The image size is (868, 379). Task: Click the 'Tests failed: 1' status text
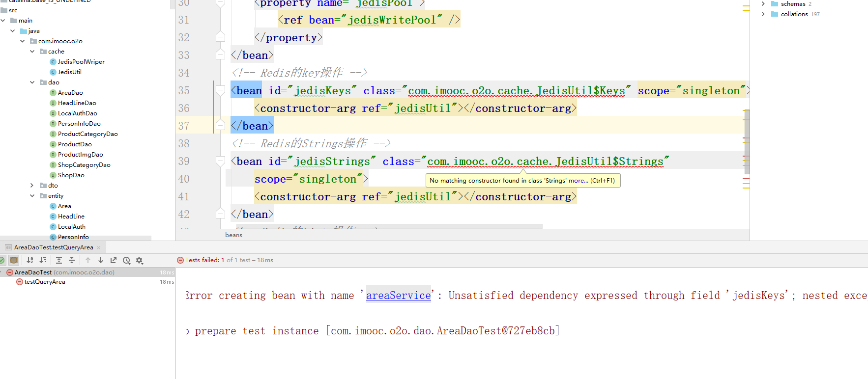click(204, 260)
